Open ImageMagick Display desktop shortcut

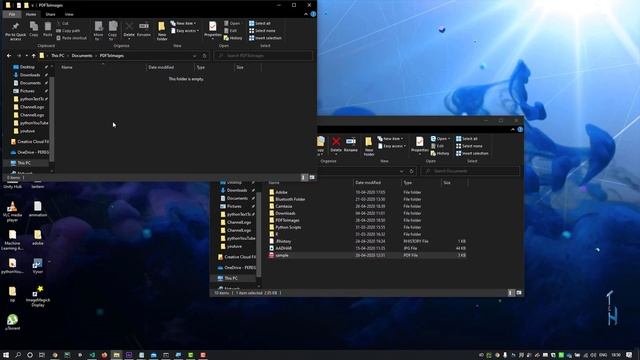point(38,296)
